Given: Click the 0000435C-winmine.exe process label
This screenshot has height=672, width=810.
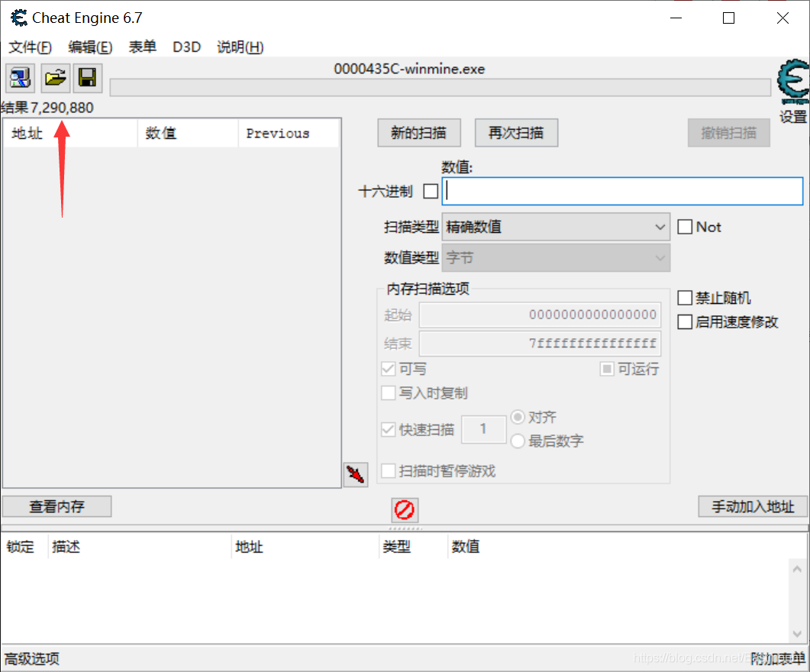Looking at the screenshot, I should [409, 69].
